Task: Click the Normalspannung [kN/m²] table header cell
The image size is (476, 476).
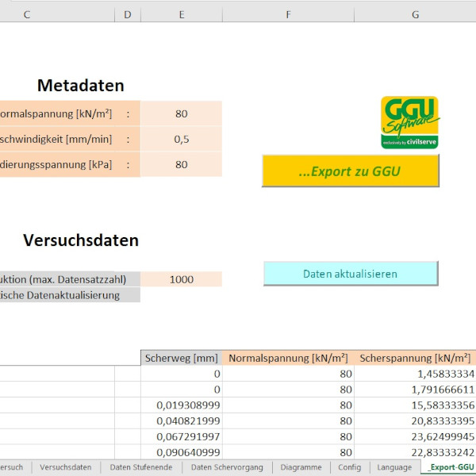Action: (x=288, y=358)
